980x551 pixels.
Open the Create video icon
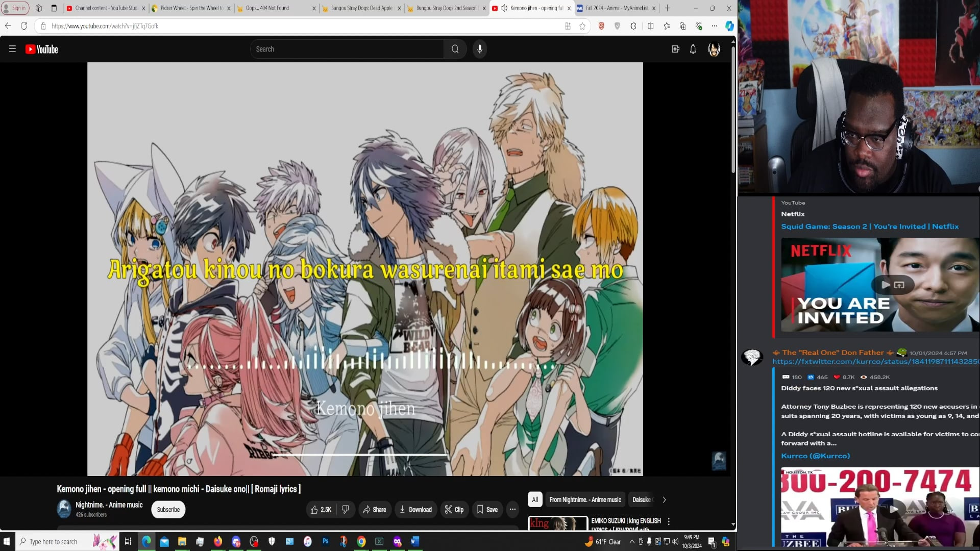675,49
